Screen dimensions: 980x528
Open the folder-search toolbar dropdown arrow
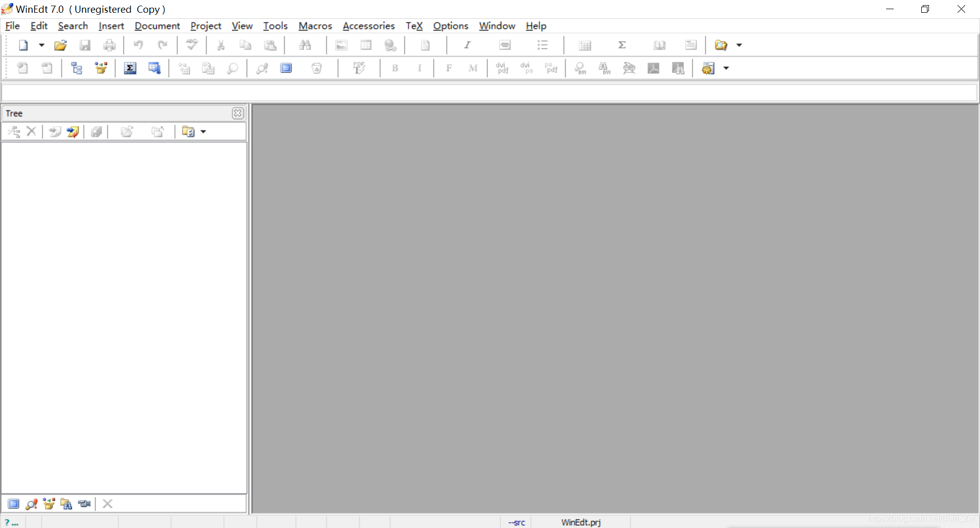click(739, 45)
